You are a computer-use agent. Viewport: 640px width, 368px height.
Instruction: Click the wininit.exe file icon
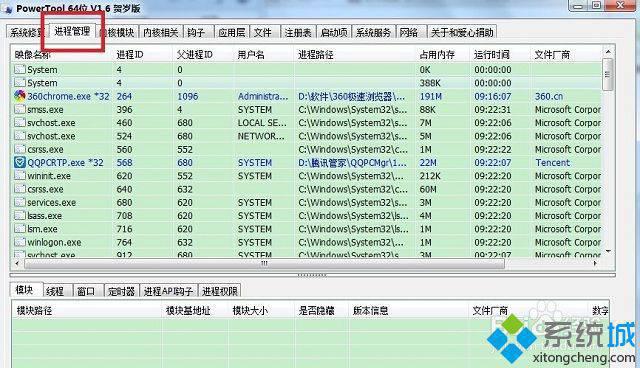point(20,176)
